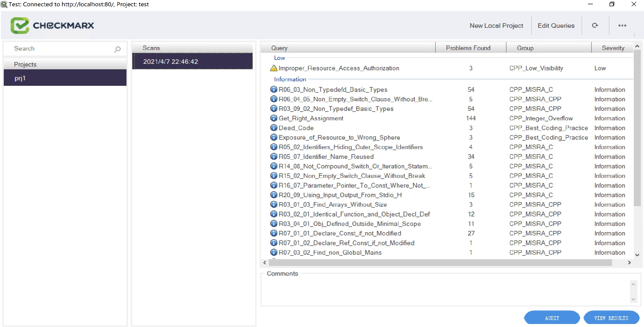Click the info icon beside Dead_Code

(273, 128)
